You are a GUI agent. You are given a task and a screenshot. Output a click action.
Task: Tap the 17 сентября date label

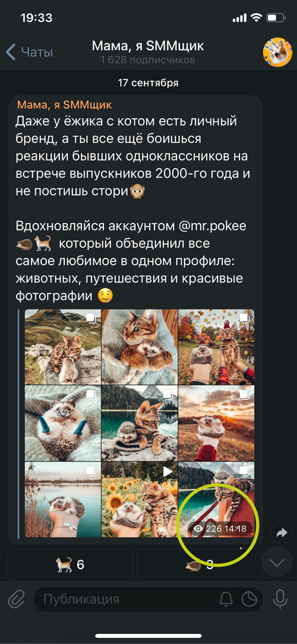148,83
